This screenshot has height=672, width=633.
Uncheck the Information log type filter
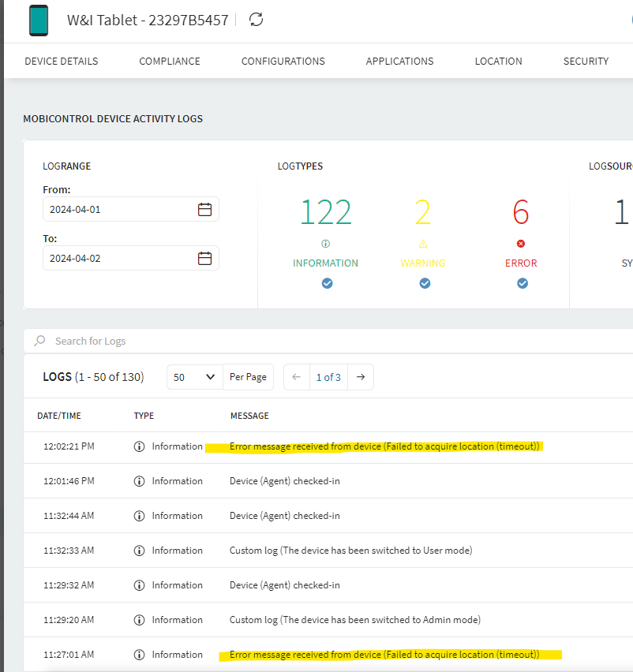pos(327,283)
